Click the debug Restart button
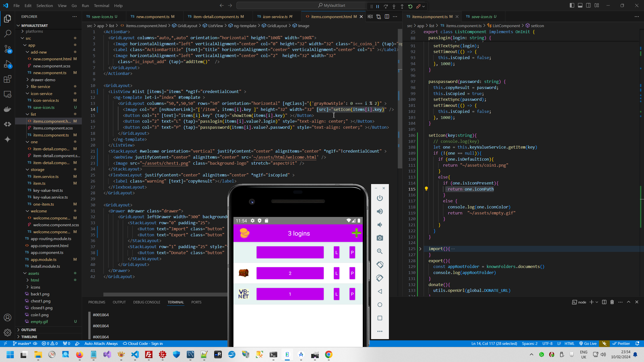The width and height of the screenshot is (644, 362). pos(410,7)
